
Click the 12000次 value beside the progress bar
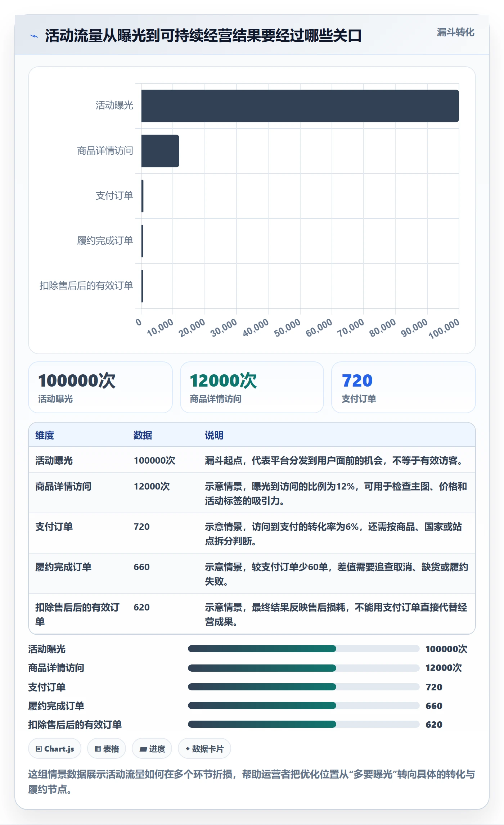click(444, 668)
